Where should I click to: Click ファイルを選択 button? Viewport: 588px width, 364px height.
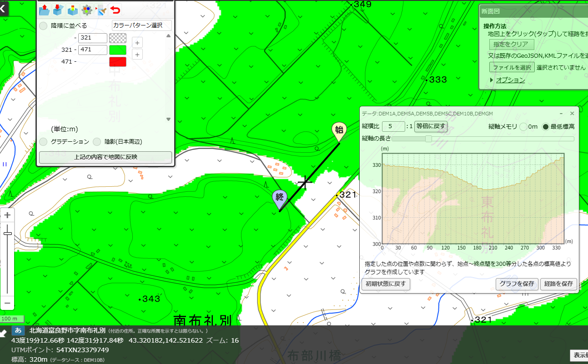tap(512, 67)
